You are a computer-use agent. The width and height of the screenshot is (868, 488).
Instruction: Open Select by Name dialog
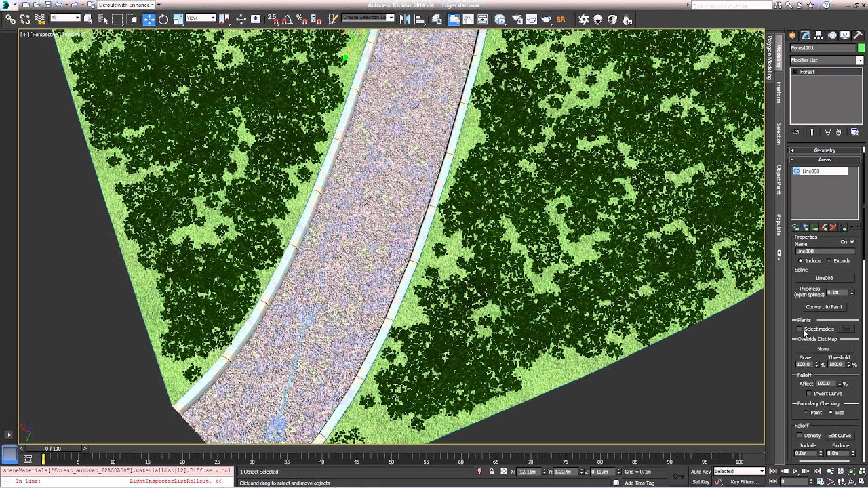102,20
